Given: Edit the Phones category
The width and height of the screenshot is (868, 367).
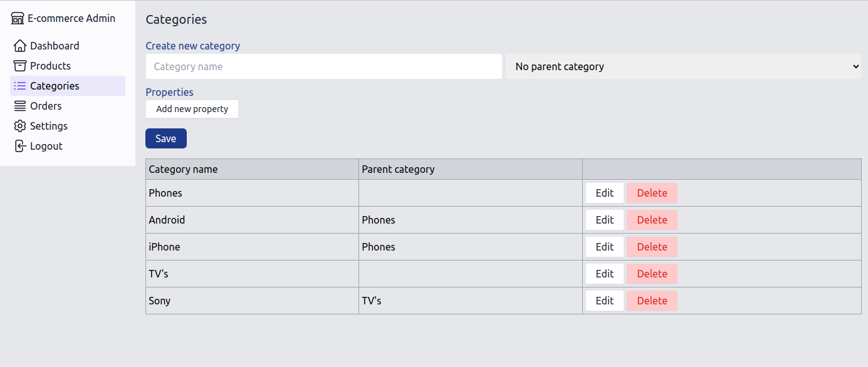Looking at the screenshot, I should [604, 193].
